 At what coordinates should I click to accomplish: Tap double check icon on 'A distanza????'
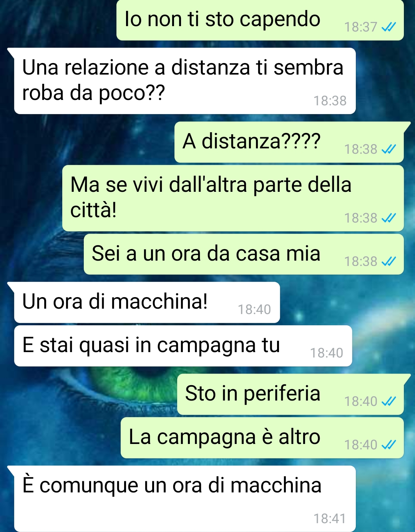point(388,149)
